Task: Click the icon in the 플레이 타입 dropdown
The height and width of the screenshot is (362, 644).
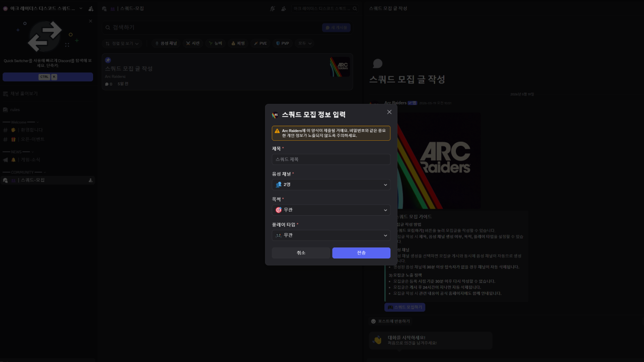Action: [278, 235]
